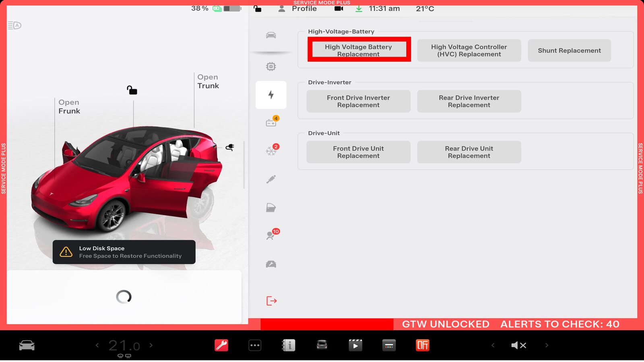Open car controls from bottom bar
This screenshot has width=644, height=362.
[x=27, y=345]
